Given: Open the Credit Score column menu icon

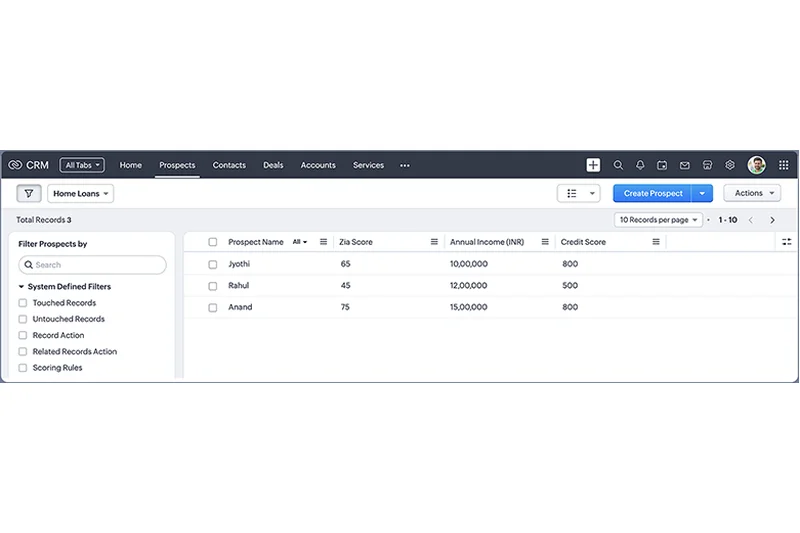Looking at the screenshot, I should [x=656, y=242].
